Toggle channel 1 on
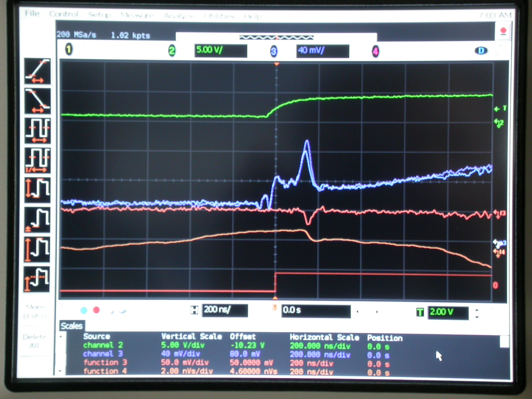The width and height of the screenshot is (532, 399). [x=68, y=50]
